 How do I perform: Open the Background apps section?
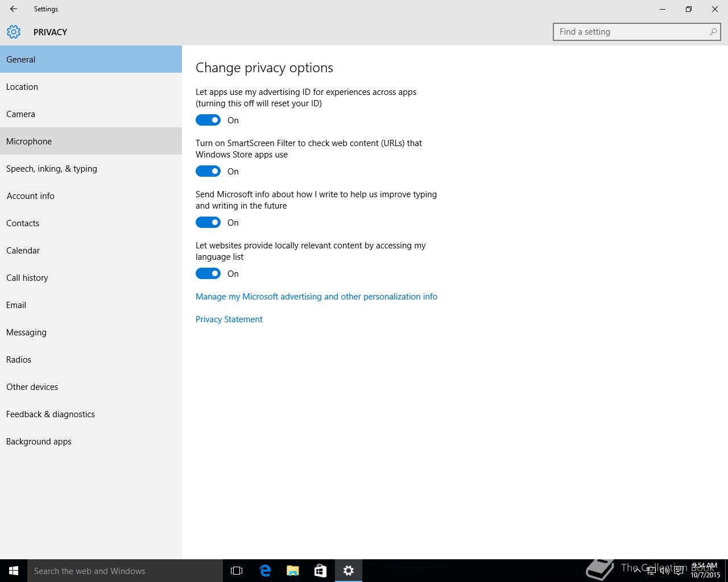tap(91, 441)
